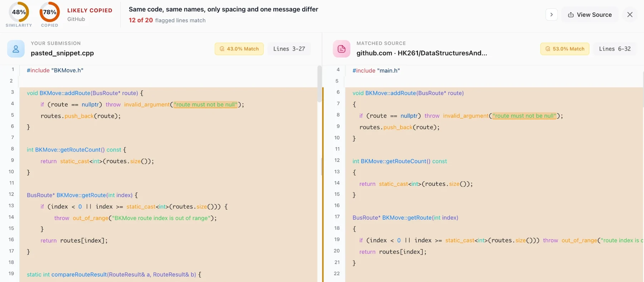644x282 pixels.
Task: Click the summary headline about same code
Action: (223, 9)
